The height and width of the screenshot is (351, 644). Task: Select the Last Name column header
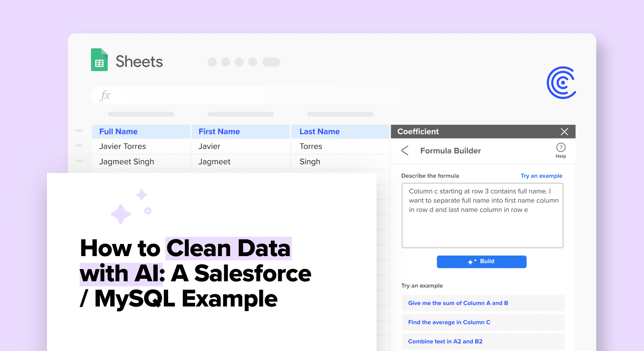coord(340,131)
